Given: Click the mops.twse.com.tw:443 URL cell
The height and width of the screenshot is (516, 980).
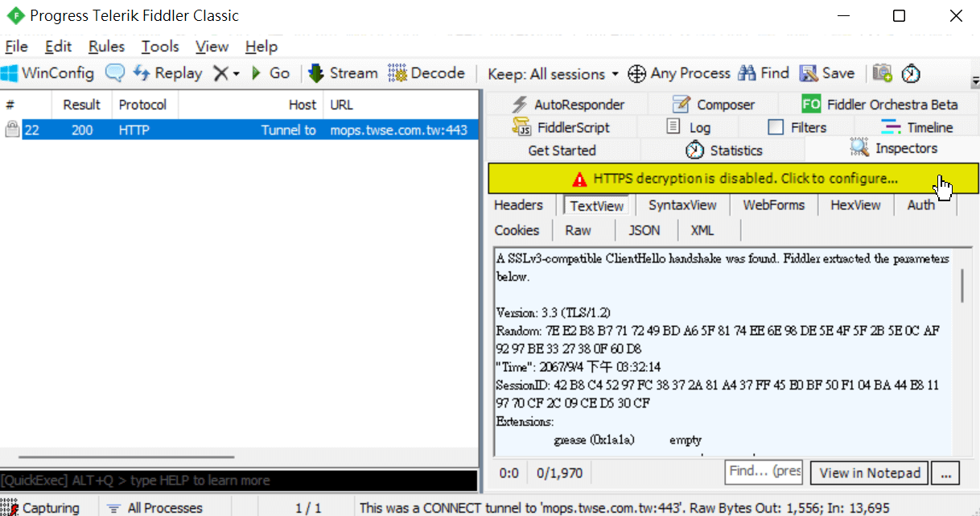Looking at the screenshot, I should 398,130.
